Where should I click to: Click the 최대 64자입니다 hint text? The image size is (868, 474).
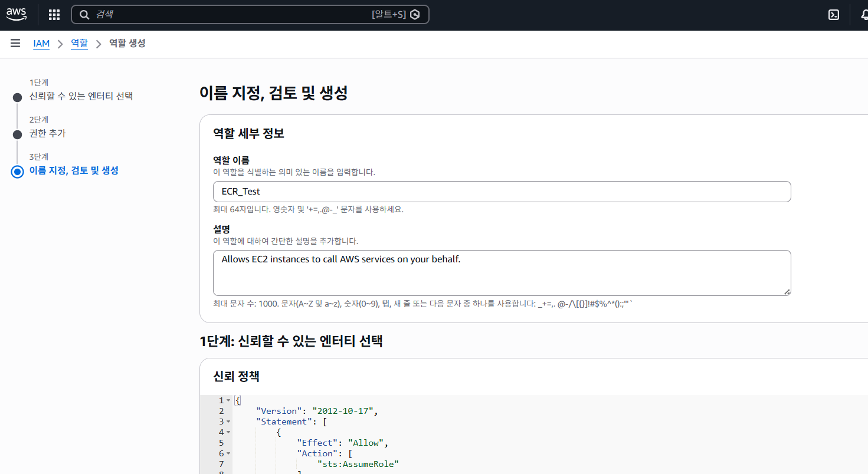click(308, 209)
